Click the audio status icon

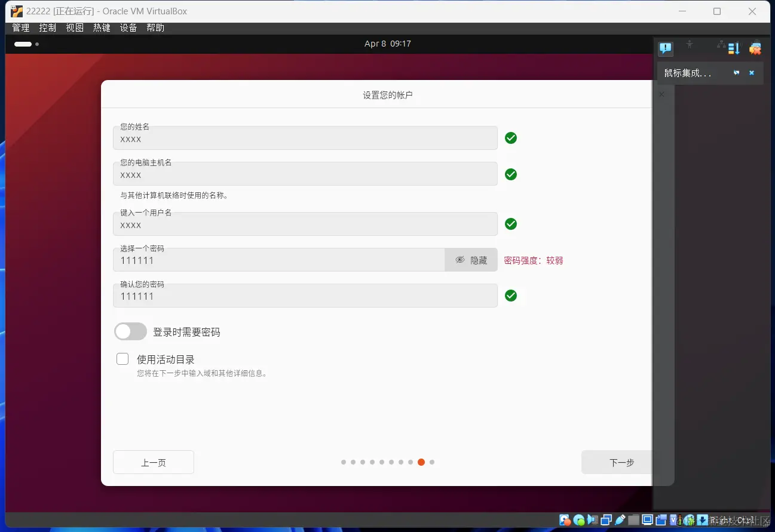click(593, 520)
